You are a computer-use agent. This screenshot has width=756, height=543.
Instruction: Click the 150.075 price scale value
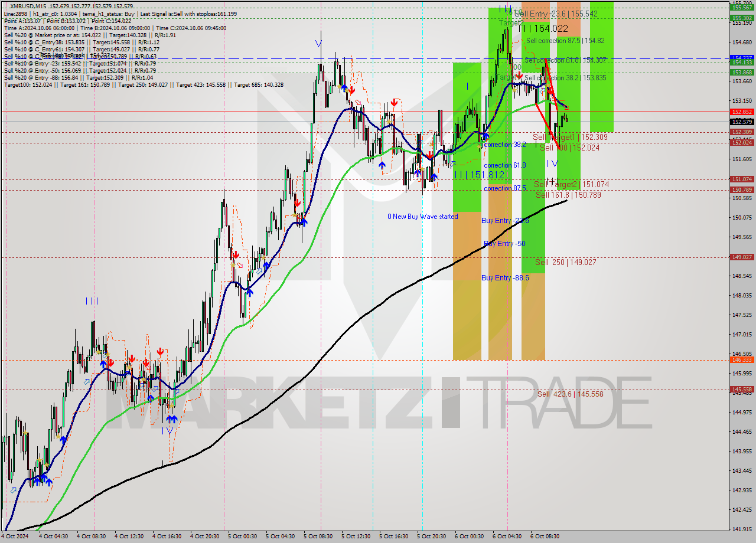click(742, 217)
